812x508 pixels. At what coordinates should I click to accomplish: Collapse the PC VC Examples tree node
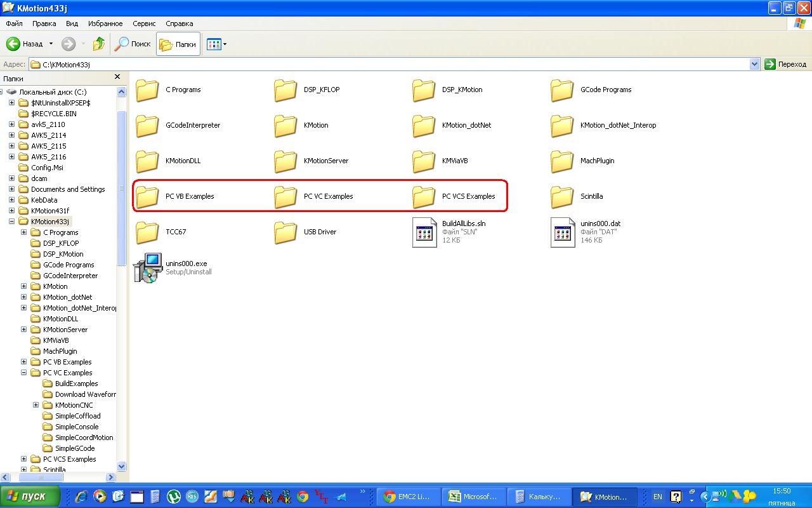coord(24,373)
